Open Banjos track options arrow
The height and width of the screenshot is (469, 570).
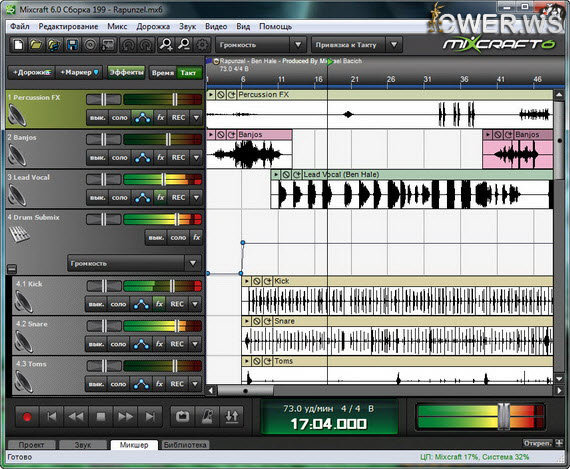[x=196, y=157]
